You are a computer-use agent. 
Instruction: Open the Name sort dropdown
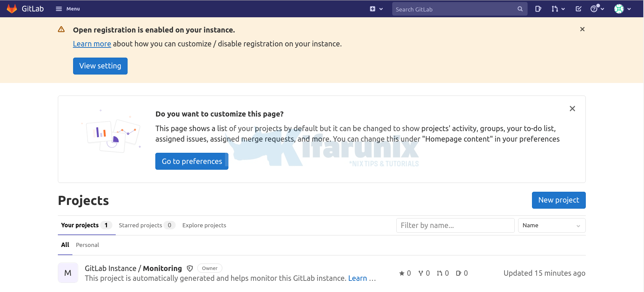pyautogui.click(x=552, y=225)
